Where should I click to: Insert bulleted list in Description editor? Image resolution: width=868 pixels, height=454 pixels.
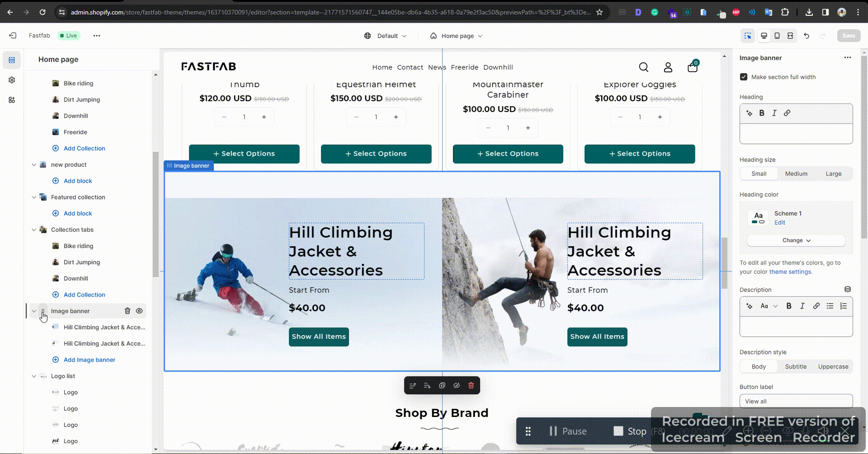(x=830, y=306)
